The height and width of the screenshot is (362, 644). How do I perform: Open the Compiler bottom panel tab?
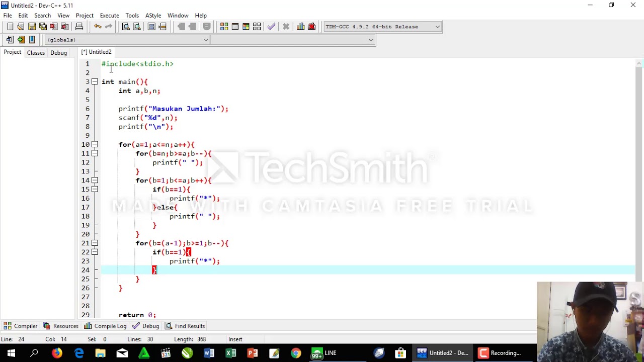point(21,326)
